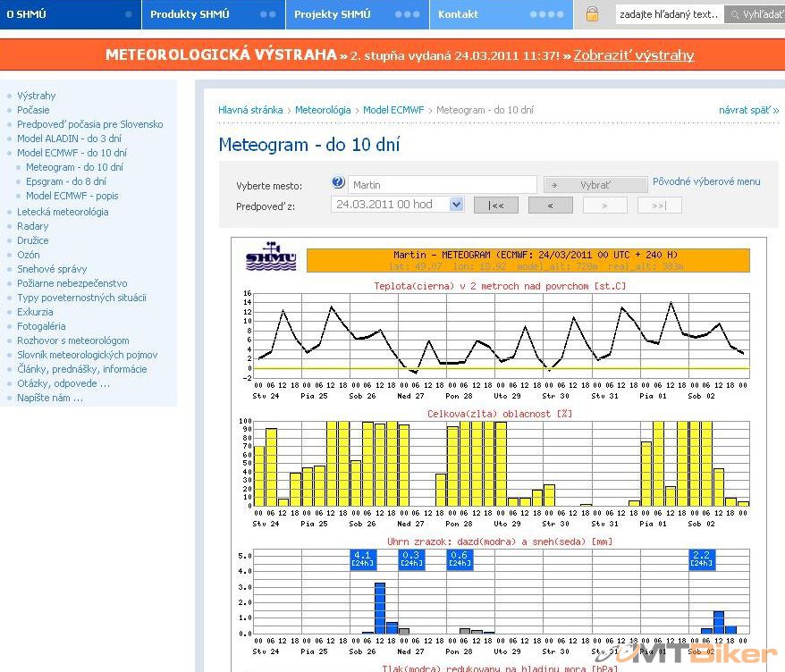Go to previous forecast with < button

pyautogui.click(x=550, y=206)
